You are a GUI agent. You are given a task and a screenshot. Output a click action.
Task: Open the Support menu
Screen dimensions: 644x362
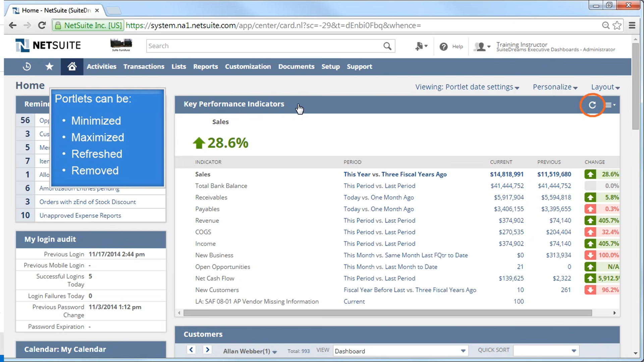click(360, 67)
